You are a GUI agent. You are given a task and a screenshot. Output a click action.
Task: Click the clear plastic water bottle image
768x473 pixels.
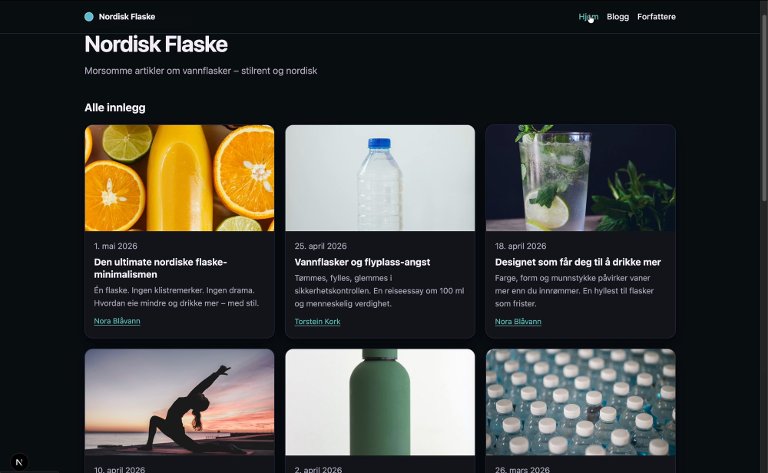pos(380,178)
